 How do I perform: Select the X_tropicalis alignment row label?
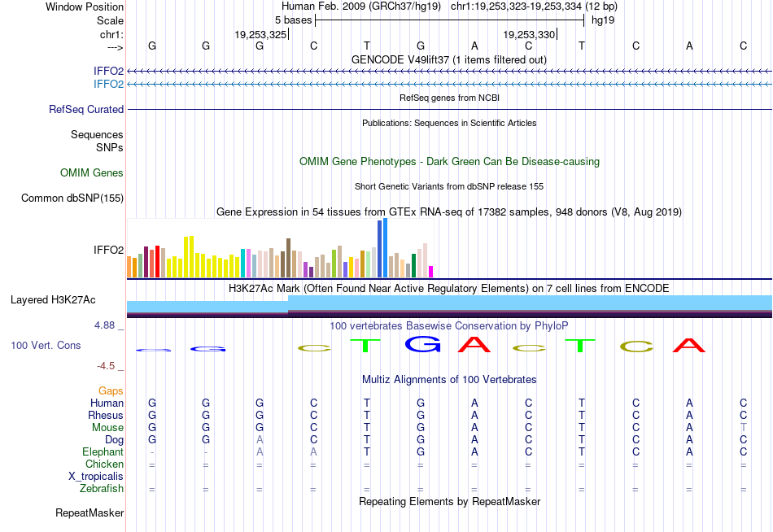pyautogui.click(x=96, y=477)
